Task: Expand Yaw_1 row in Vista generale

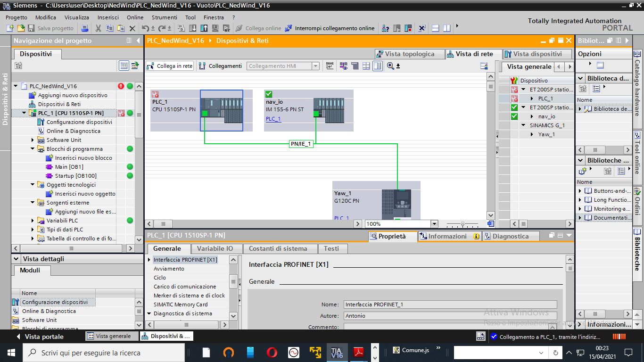Action: pos(532,134)
